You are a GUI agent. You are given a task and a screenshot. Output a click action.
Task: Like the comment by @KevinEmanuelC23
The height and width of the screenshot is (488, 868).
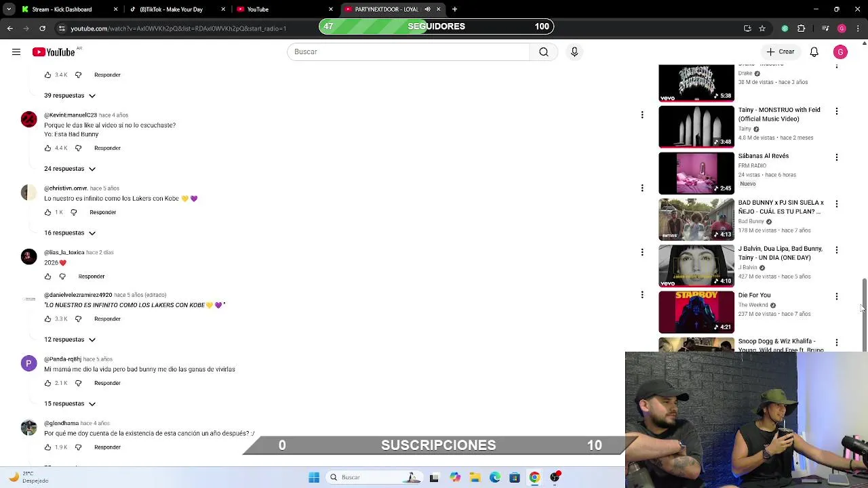pyautogui.click(x=47, y=148)
